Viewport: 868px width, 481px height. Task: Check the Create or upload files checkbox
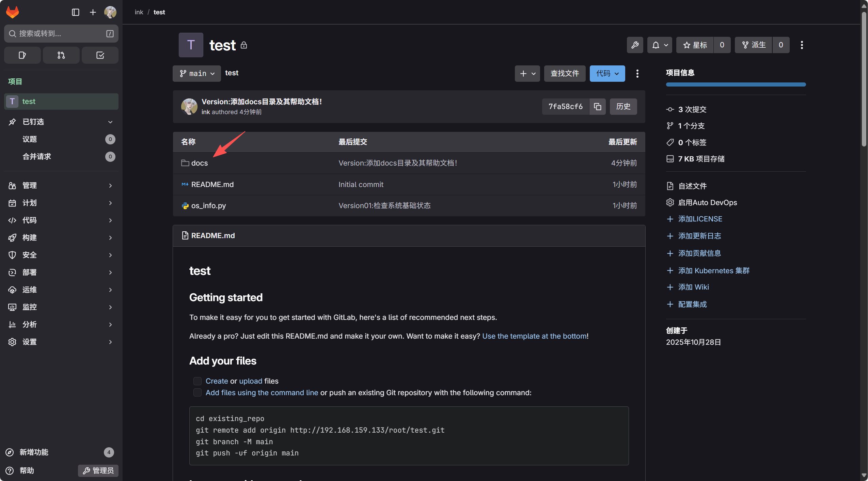[x=198, y=381]
